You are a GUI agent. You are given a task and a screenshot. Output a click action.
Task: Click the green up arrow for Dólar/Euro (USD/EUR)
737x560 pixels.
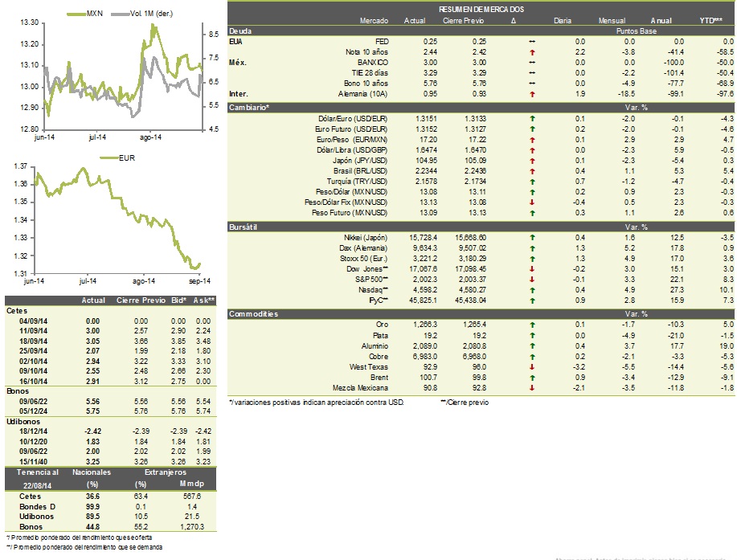[x=532, y=119]
